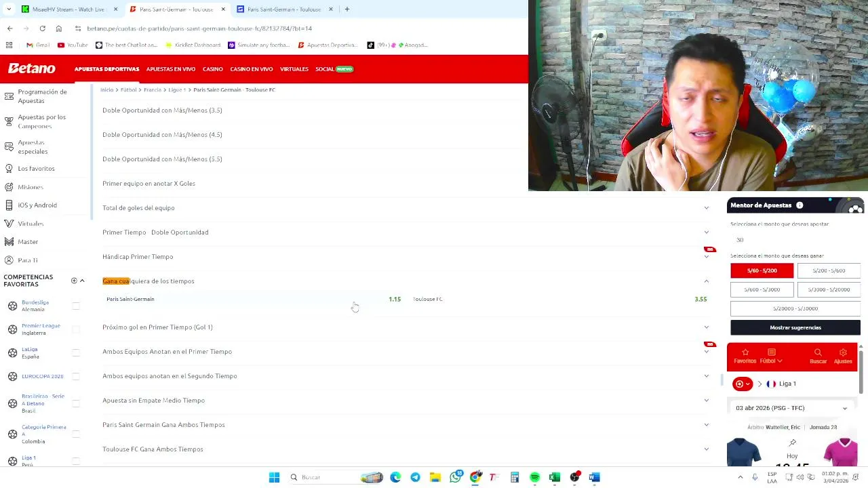Open Social Nuevo menu item
This screenshot has width=868, height=488.
[x=334, y=69]
